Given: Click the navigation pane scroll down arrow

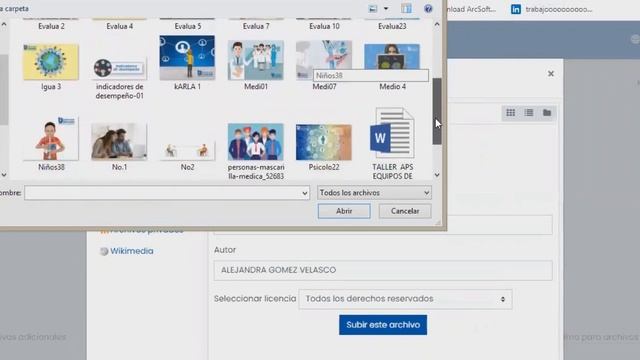Looking at the screenshot, I should 4,175.
